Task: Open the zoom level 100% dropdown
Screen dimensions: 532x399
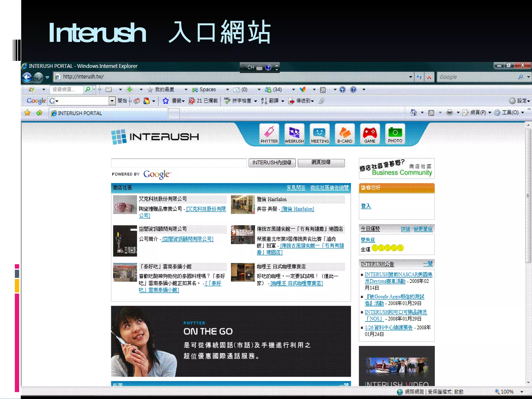Action: [x=522, y=392]
